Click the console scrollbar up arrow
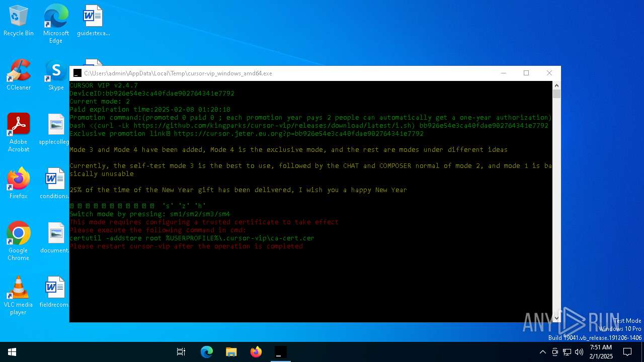Image resolution: width=644 pixels, height=362 pixels. (556, 85)
